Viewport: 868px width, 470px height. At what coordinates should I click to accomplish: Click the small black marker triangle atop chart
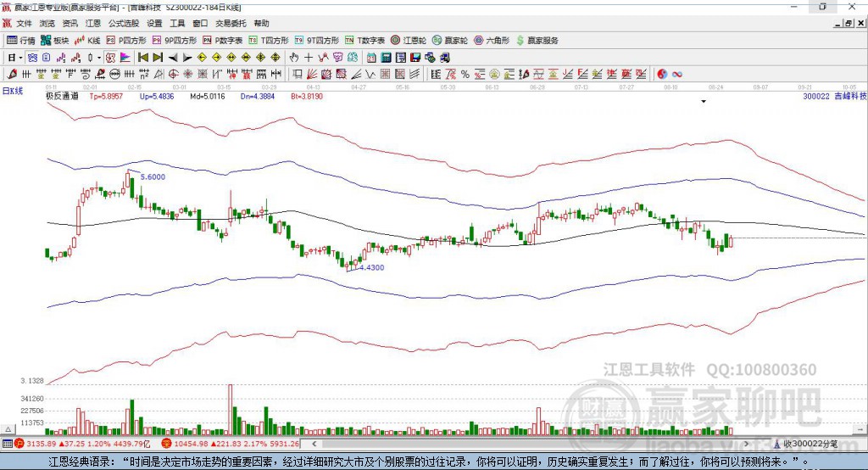(704, 102)
